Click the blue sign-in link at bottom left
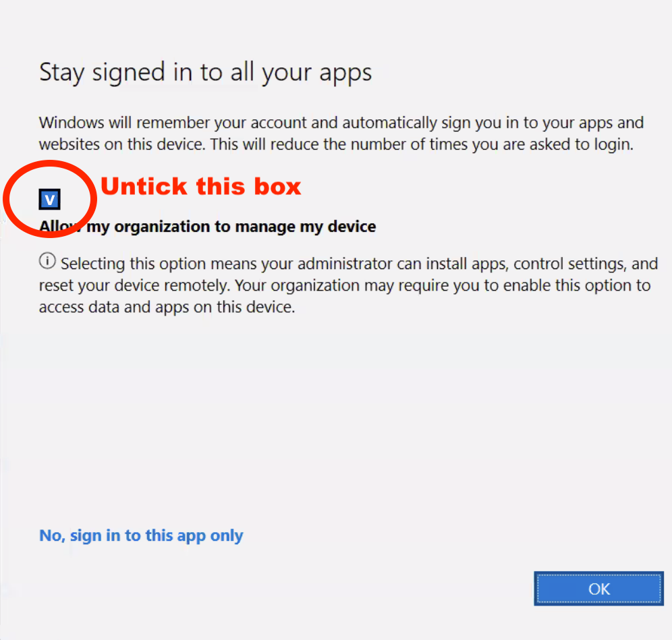 [x=140, y=535]
